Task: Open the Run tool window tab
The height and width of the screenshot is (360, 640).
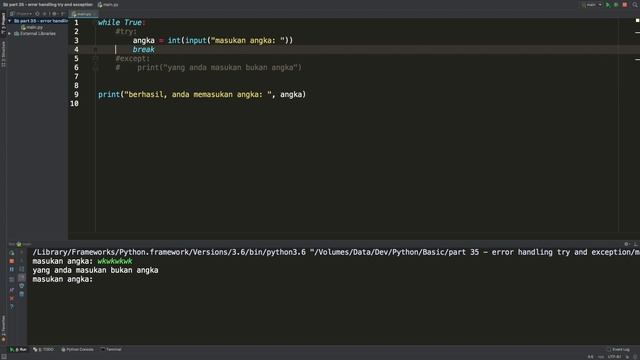Action: [18, 349]
